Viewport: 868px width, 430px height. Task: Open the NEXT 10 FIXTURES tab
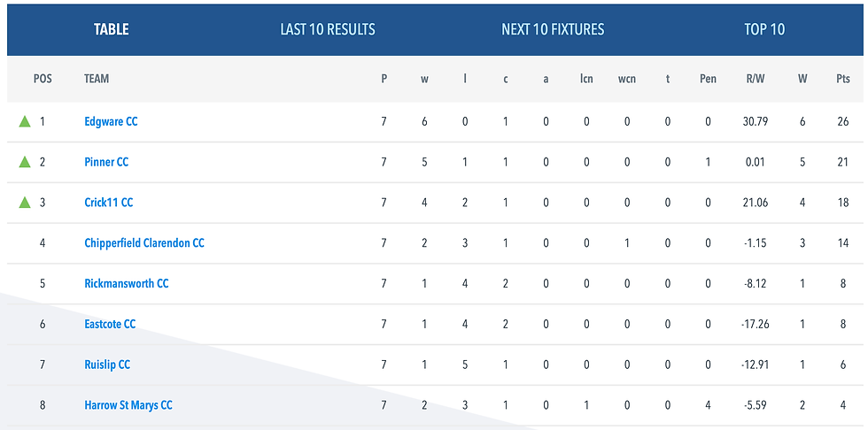tap(553, 29)
